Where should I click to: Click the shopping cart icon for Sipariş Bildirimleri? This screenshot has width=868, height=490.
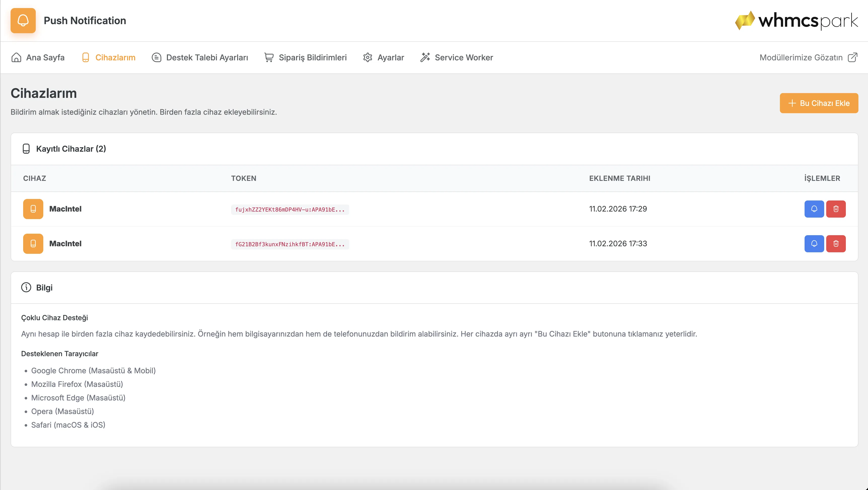[269, 58]
